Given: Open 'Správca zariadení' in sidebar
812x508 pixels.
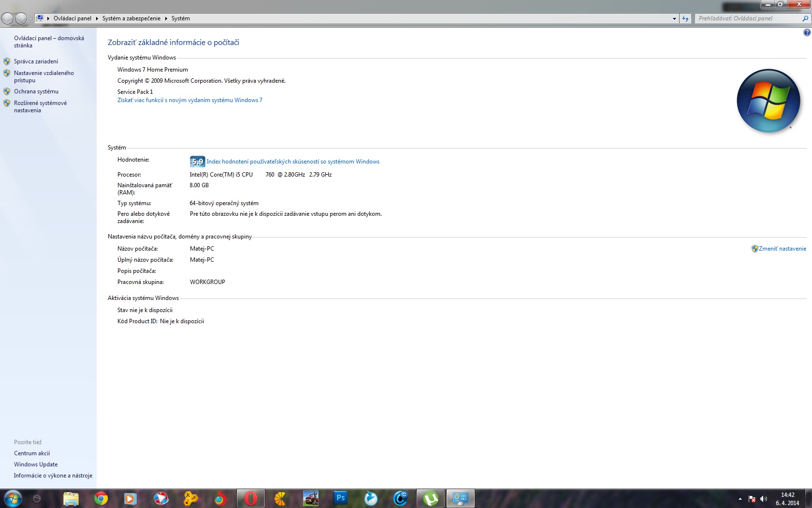Looking at the screenshot, I should coord(36,61).
